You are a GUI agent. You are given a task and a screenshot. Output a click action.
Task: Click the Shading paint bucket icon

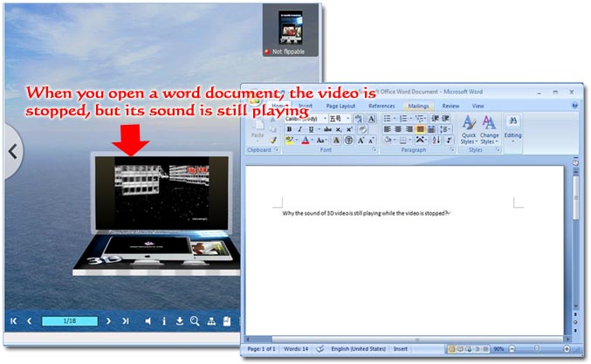pos(388,141)
